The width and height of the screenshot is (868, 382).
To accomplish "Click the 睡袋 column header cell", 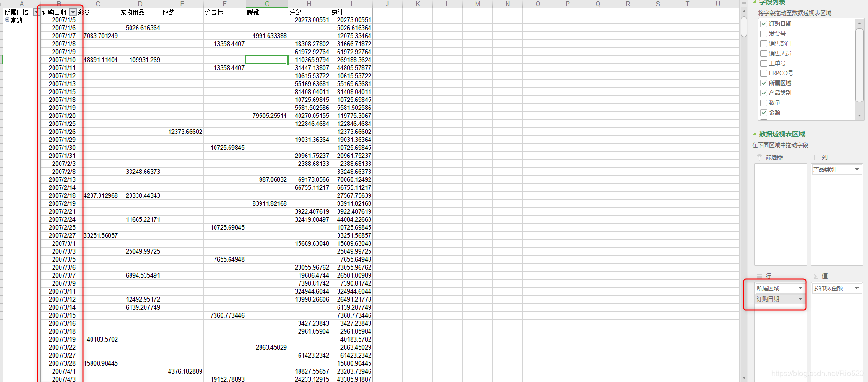I will (309, 12).
